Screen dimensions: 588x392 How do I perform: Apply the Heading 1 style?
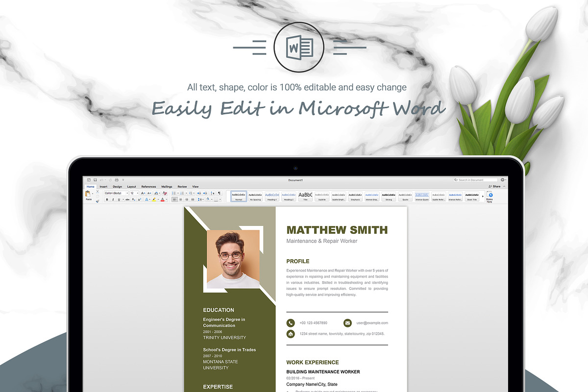(272, 196)
